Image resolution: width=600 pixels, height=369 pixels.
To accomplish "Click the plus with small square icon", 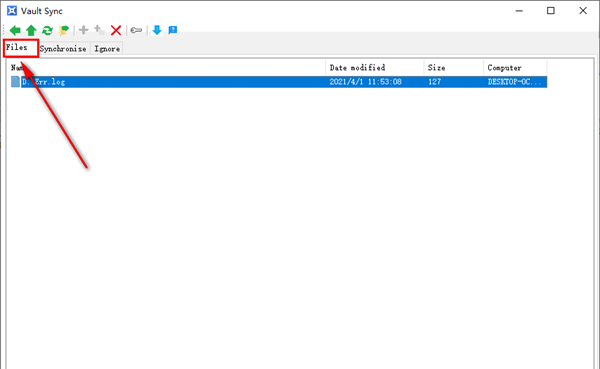I will [x=99, y=30].
